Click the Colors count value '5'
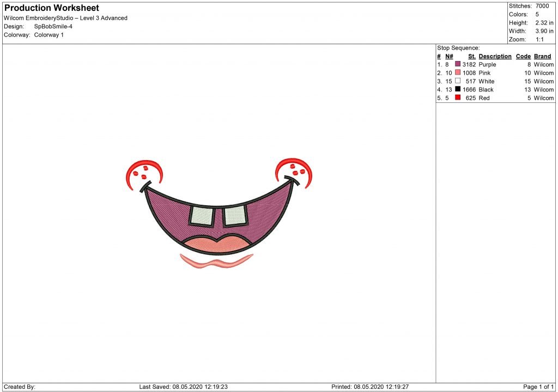The width and height of the screenshot is (558, 392). [x=537, y=15]
